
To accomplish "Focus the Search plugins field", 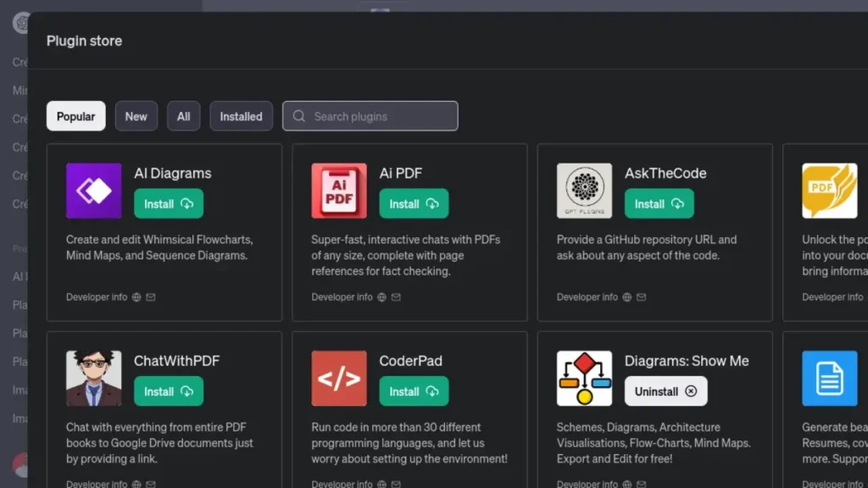I will pyautogui.click(x=370, y=116).
